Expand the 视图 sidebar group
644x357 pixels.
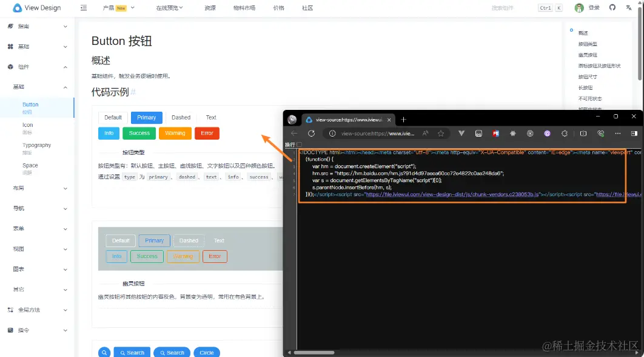(37, 249)
